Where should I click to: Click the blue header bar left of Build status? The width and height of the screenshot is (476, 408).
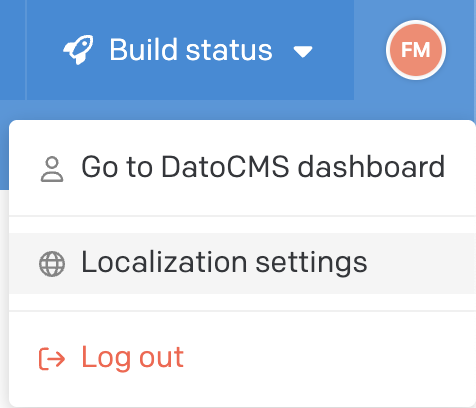(12, 50)
